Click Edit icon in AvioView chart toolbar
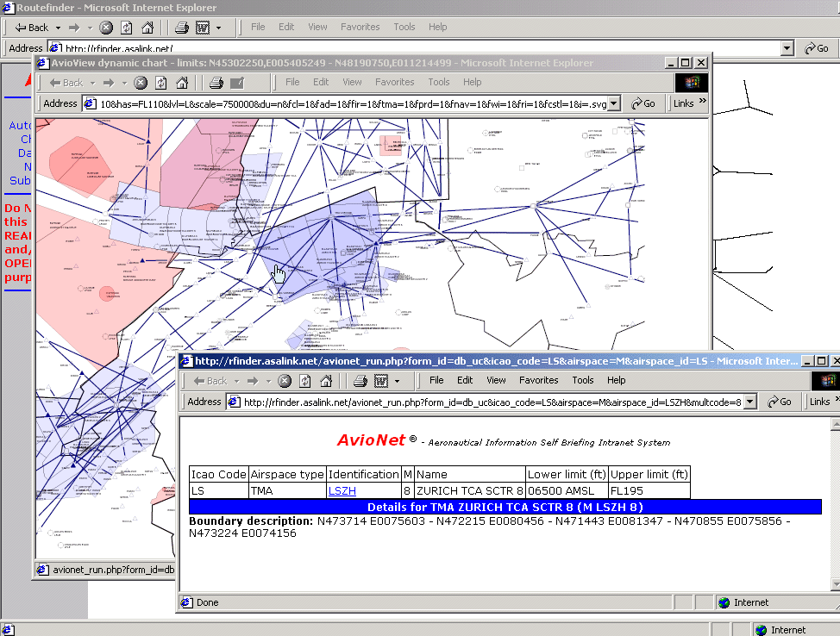The width and height of the screenshot is (840, 636). (x=237, y=83)
